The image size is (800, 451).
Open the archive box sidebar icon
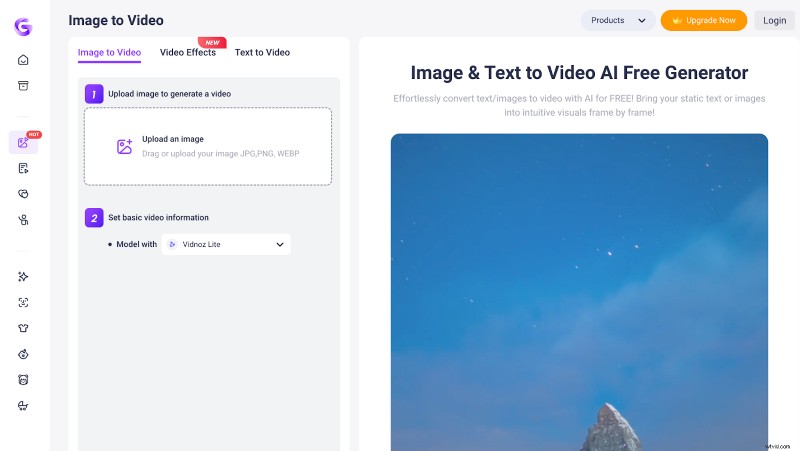tap(23, 85)
